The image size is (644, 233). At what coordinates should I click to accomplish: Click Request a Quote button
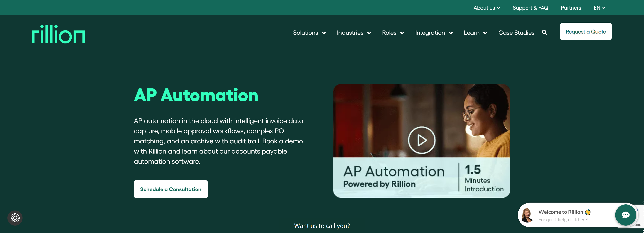point(586,31)
